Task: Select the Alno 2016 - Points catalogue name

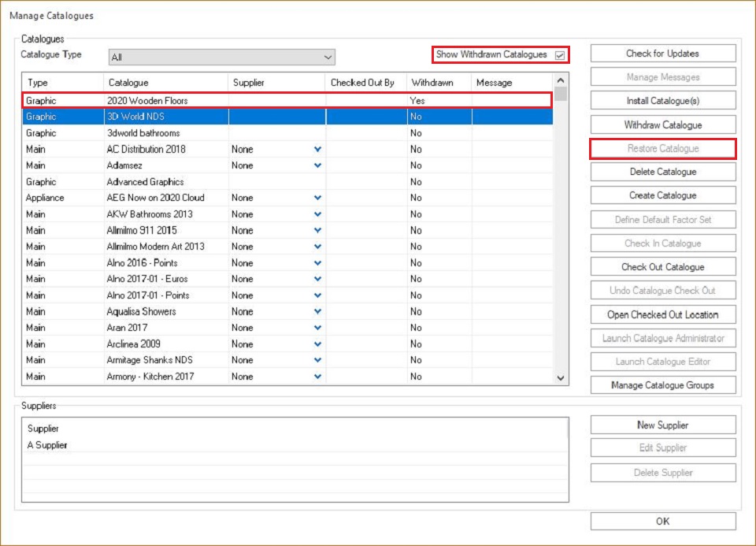Action: (143, 263)
